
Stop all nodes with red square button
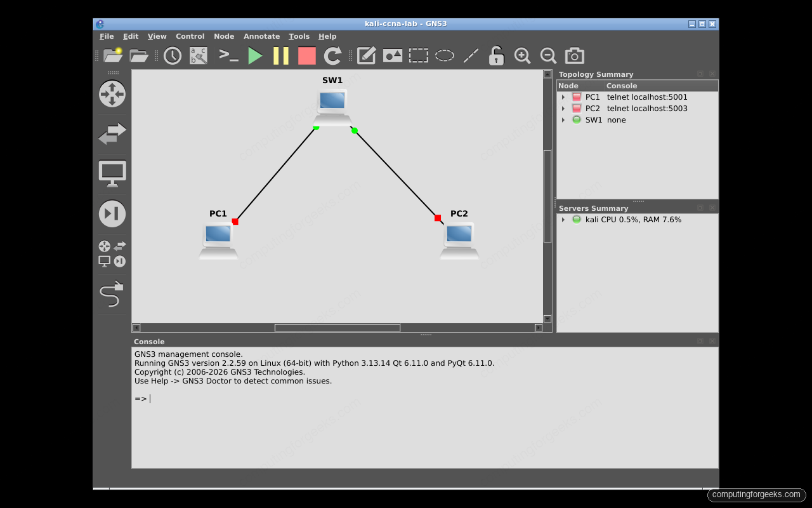tap(307, 55)
